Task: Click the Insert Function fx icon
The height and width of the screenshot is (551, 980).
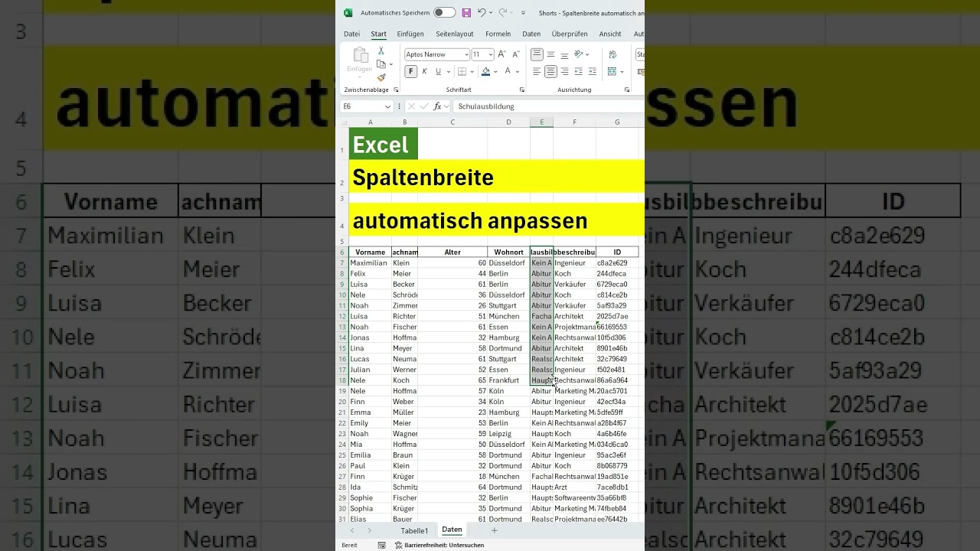Action: coord(438,106)
